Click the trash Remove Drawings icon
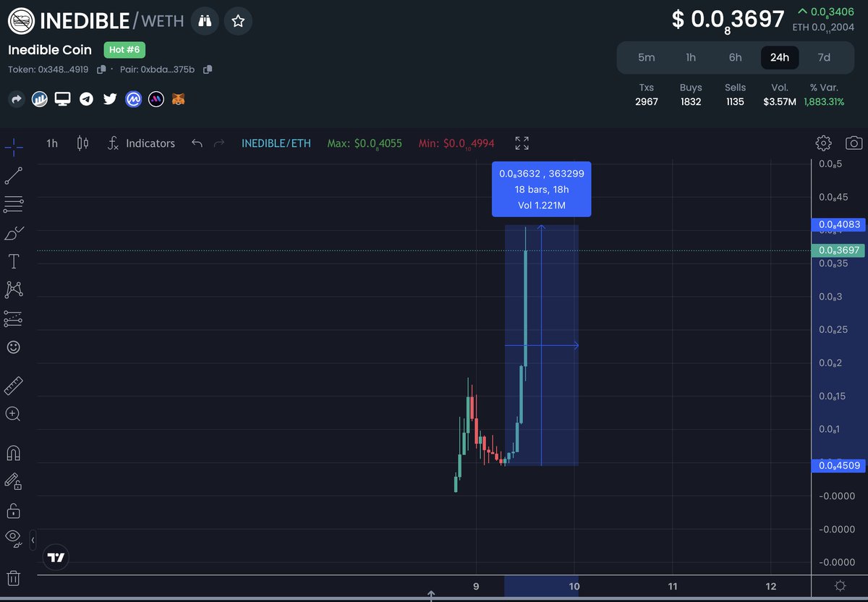The width and height of the screenshot is (868, 602). 13,578
